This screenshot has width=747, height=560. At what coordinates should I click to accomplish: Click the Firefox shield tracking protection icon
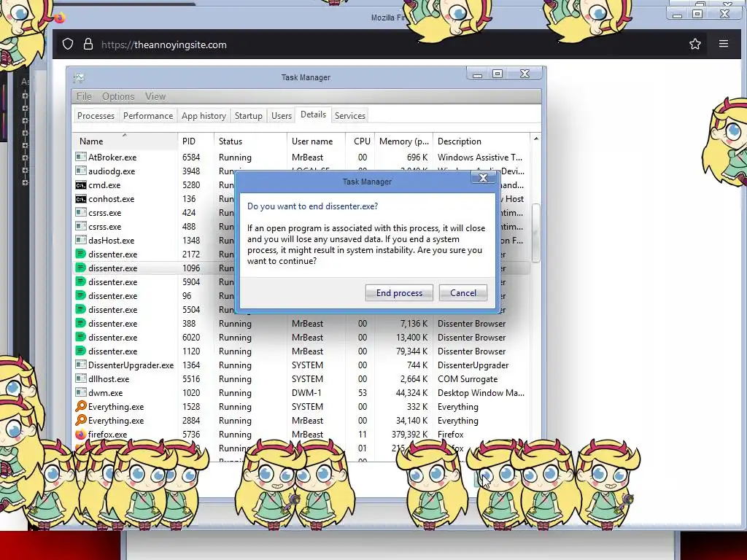point(68,44)
